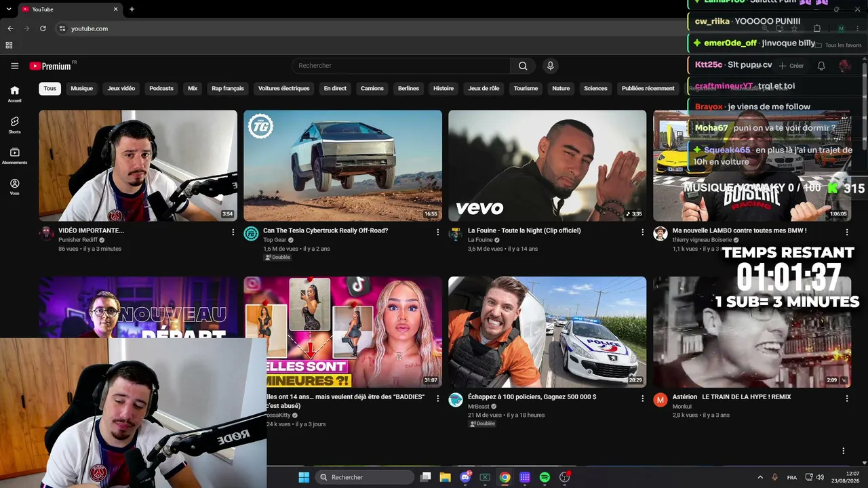Open the La Fouine Toute la Night title
This screenshot has width=868, height=488.
(524, 230)
